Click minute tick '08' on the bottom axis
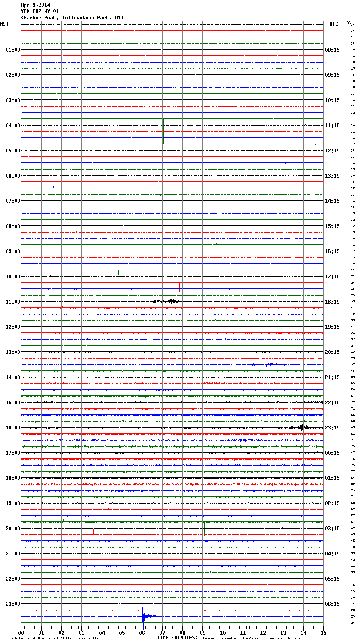Image resolution: width=357 pixels, height=644 pixels. point(182,633)
